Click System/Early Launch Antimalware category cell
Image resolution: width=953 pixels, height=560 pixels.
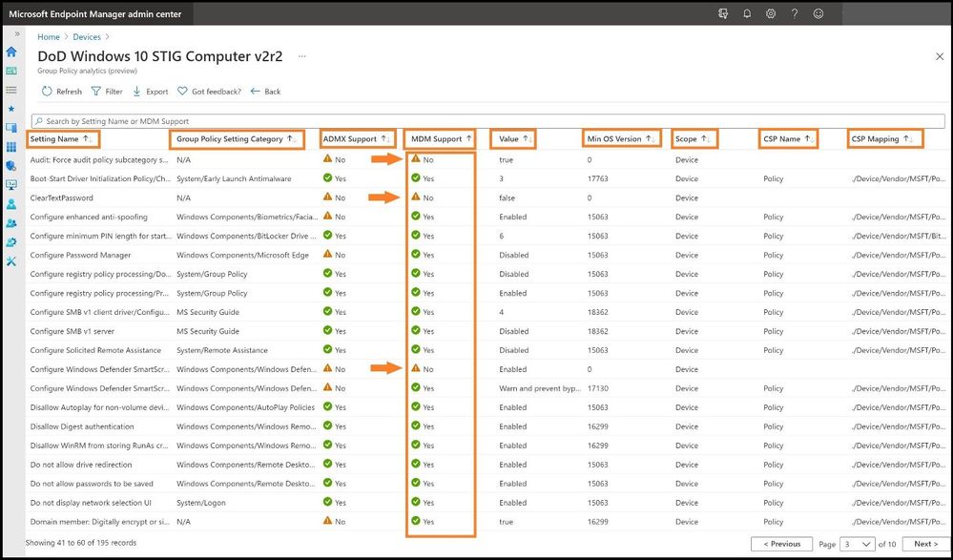coord(234,178)
